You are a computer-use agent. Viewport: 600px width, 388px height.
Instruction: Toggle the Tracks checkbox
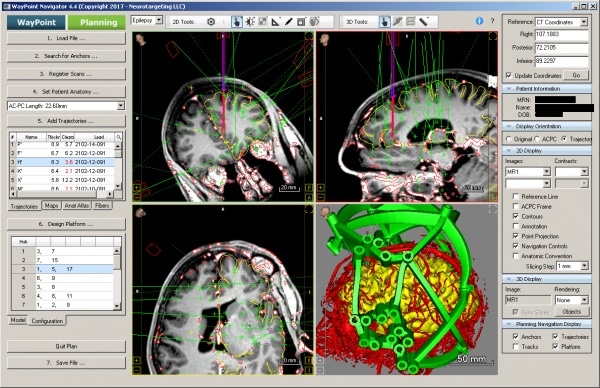tap(516, 346)
